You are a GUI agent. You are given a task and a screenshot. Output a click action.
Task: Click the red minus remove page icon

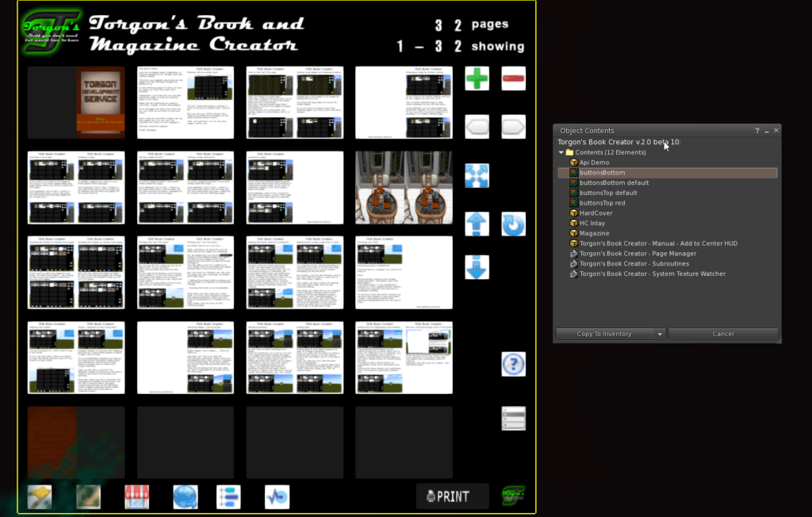pyautogui.click(x=513, y=79)
